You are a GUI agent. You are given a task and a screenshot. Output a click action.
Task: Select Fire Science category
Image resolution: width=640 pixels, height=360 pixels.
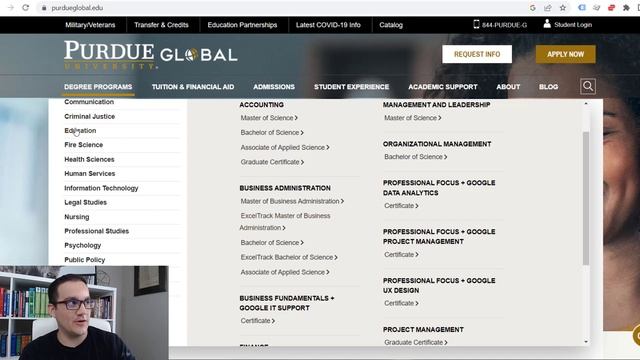click(83, 145)
